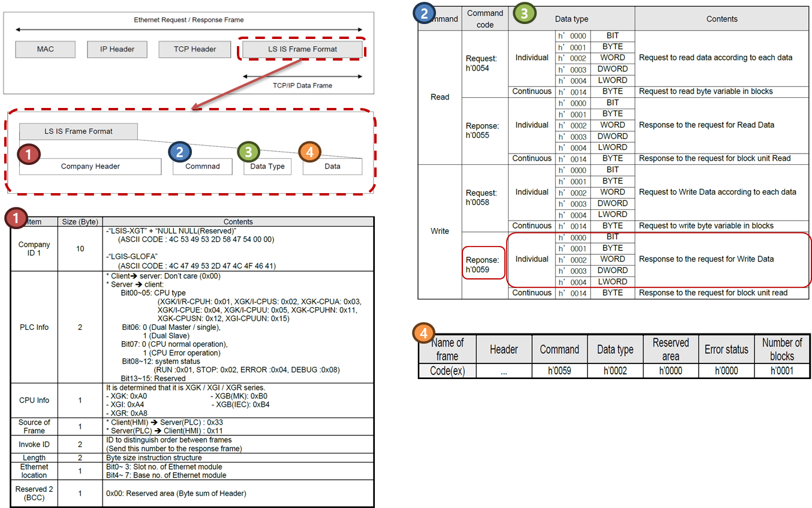
Task: Click 'Request to write byte variable in blocks'
Action: (706, 226)
